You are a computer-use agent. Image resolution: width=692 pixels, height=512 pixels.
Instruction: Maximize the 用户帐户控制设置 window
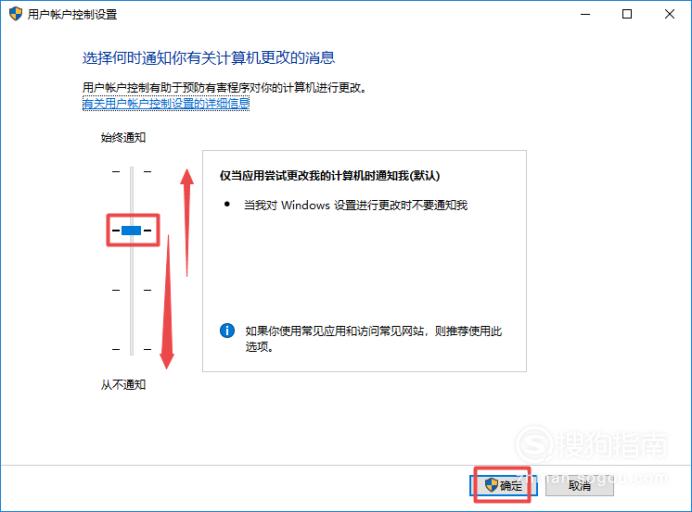[627, 14]
